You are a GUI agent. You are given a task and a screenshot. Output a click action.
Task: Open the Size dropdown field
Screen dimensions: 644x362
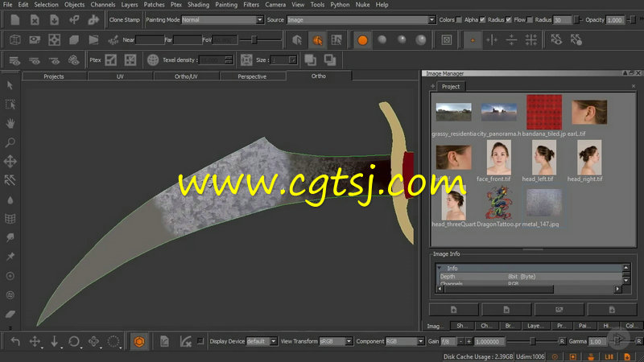pos(283,60)
